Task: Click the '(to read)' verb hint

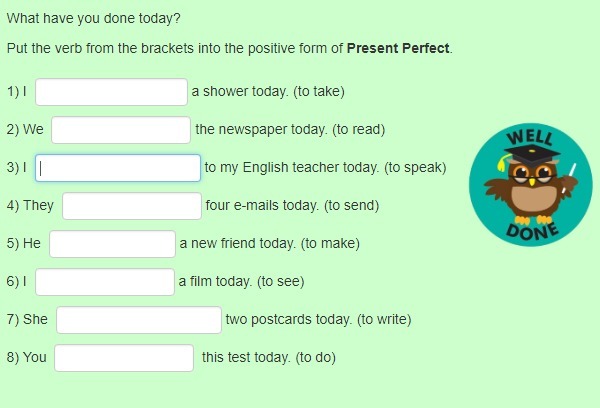Action: pyautogui.click(x=359, y=129)
